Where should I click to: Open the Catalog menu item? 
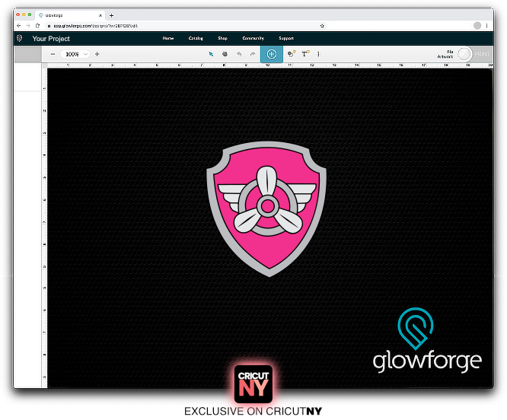[196, 38]
